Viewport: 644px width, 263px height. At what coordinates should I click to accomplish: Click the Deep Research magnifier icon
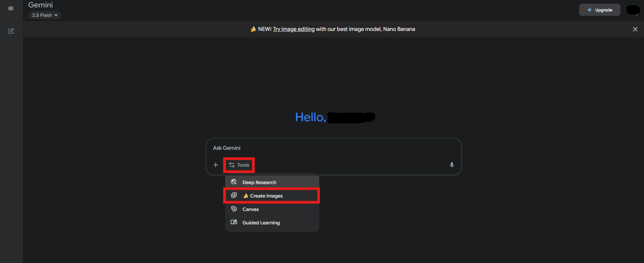(x=234, y=182)
